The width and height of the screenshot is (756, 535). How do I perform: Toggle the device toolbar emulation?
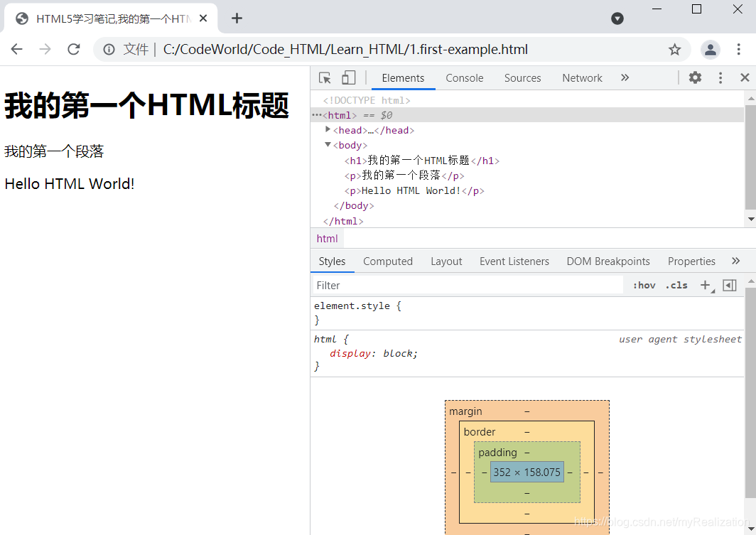point(348,78)
